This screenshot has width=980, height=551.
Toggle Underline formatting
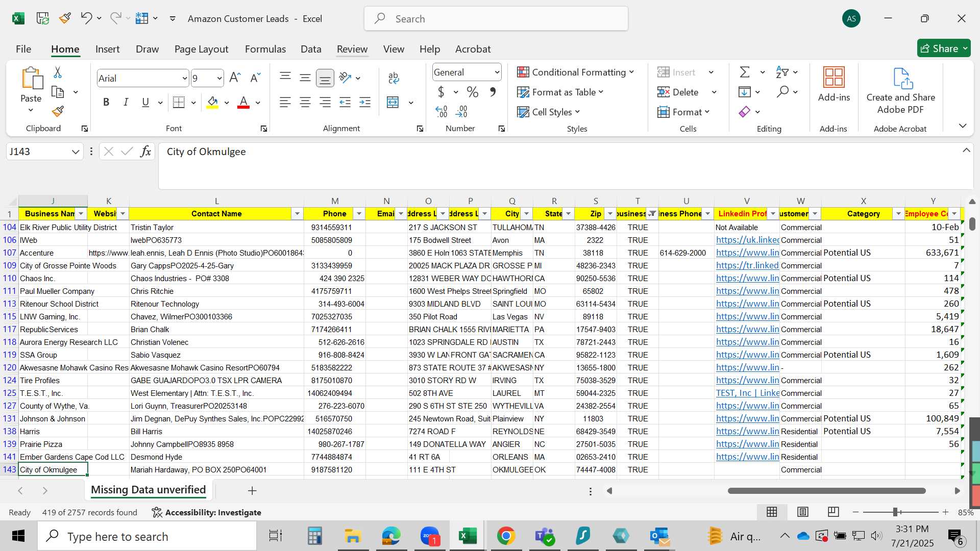tap(145, 103)
